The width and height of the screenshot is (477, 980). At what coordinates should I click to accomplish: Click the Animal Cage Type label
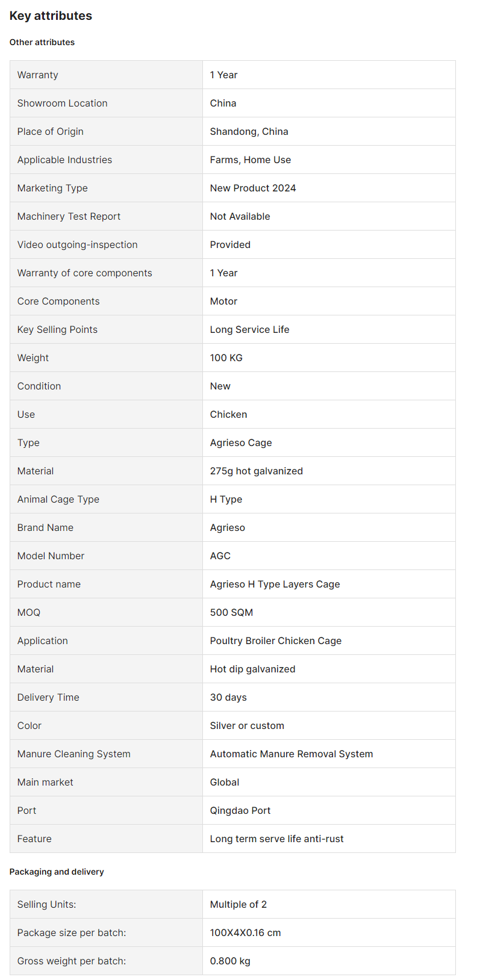coord(58,499)
